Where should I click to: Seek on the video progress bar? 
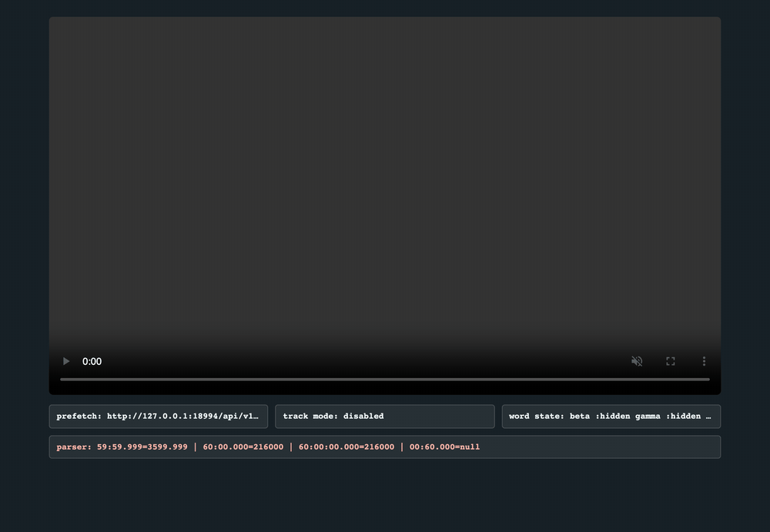click(385, 380)
